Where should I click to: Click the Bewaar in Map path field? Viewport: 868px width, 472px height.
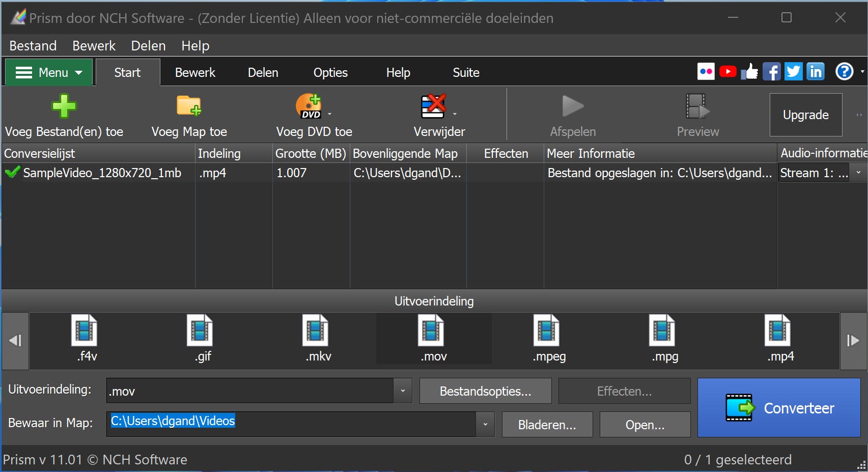tap(291, 424)
